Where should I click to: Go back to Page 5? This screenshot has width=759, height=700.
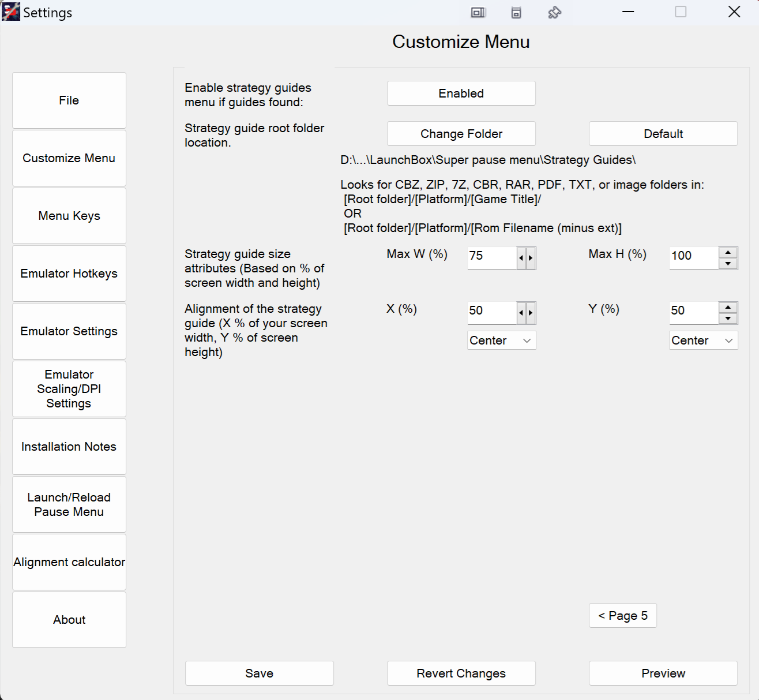(623, 616)
